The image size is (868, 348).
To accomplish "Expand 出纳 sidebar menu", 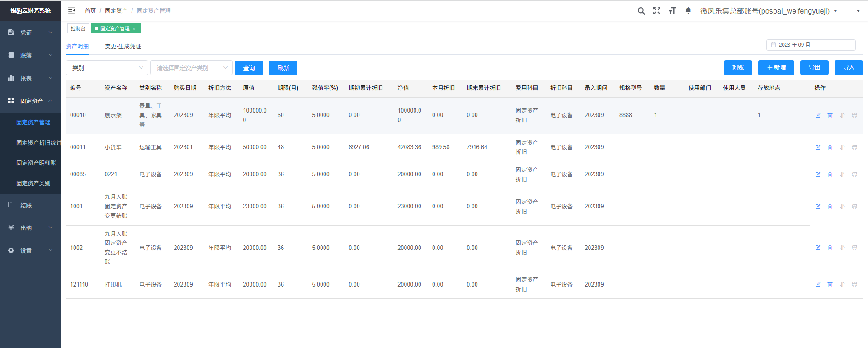I will point(30,228).
